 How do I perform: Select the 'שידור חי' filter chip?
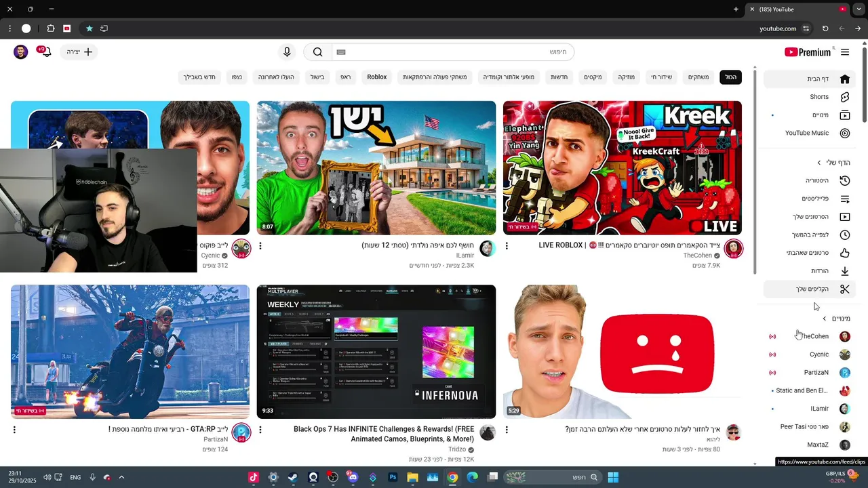pos(661,77)
